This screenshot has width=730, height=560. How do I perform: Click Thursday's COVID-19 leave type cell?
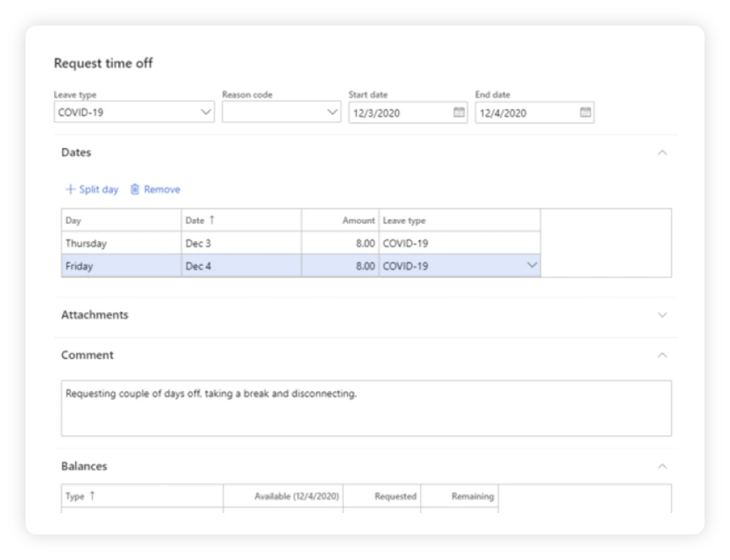pyautogui.click(x=460, y=243)
